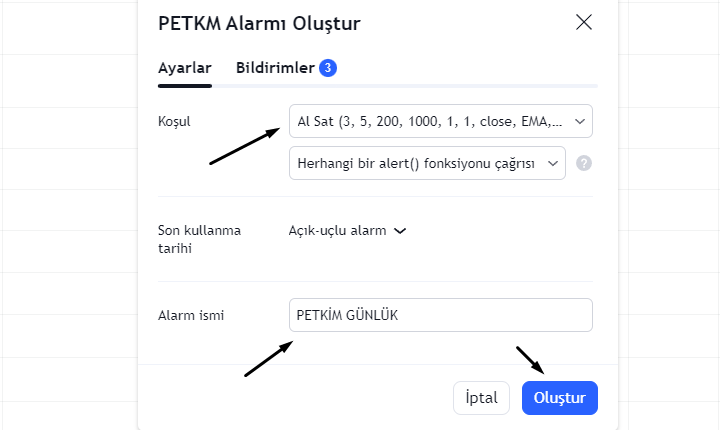The width and height of the screenshot is (720, 430).
Task: Click the chevron beside Açık-uçlu alarm
Action: [x=400, y=231]
